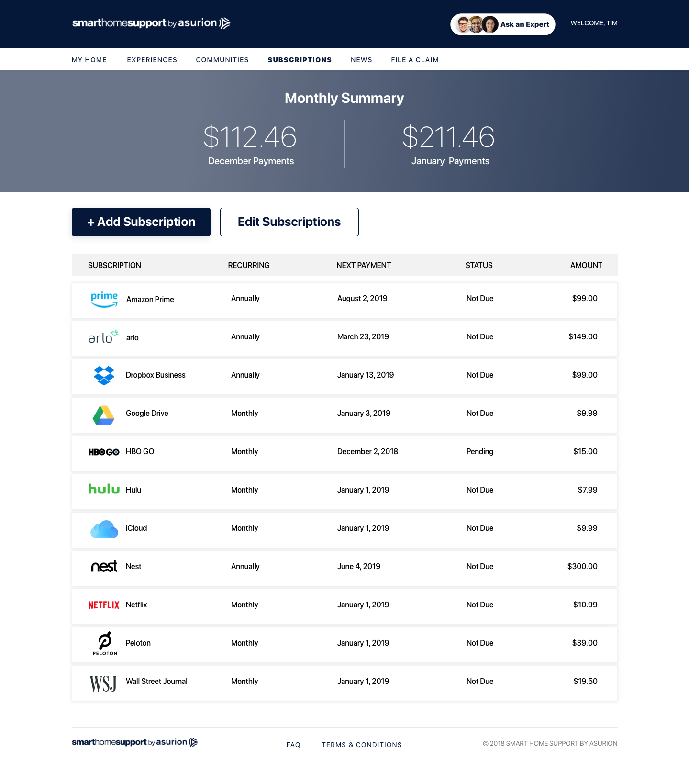
Task: Click the Ask an Expert label
Action: (x=525, y=24)
